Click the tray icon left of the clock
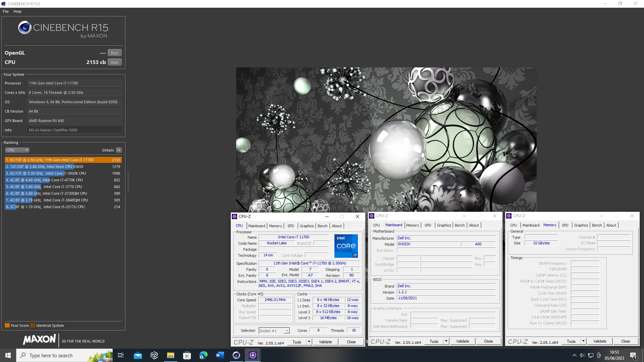644x362 pixels. pyautogui.click(x=599, y=355)
